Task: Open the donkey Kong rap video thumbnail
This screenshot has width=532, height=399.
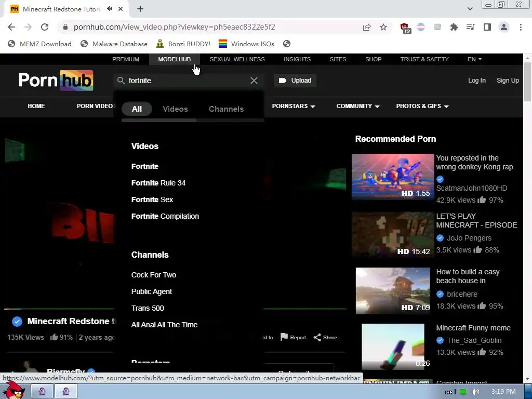Action: pyautogui.click(x=393, y=177)
